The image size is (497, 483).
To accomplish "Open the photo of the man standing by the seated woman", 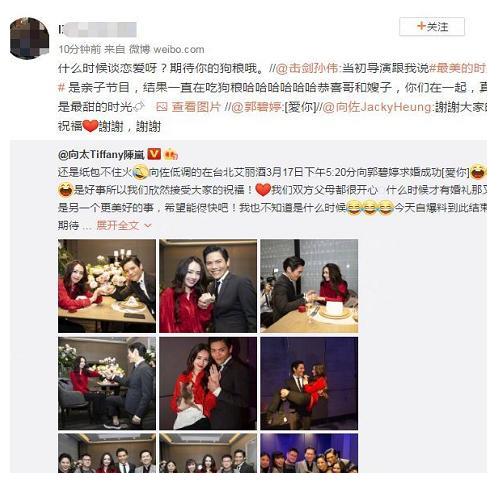I will pos(107,383).
